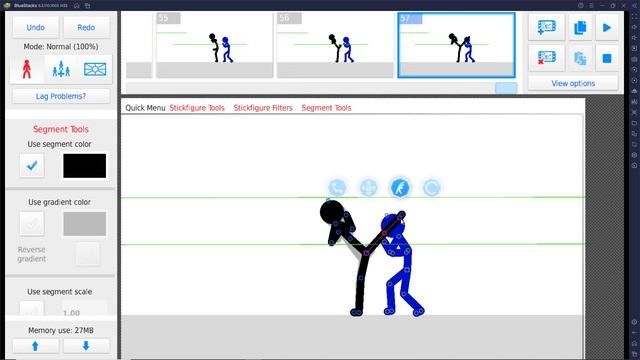Open the BlueStacks multi-instance icon in the title bar
Image resolution: width=640 pixels, height=360 pixels.
pyautogui.click(x=88, y=5)
